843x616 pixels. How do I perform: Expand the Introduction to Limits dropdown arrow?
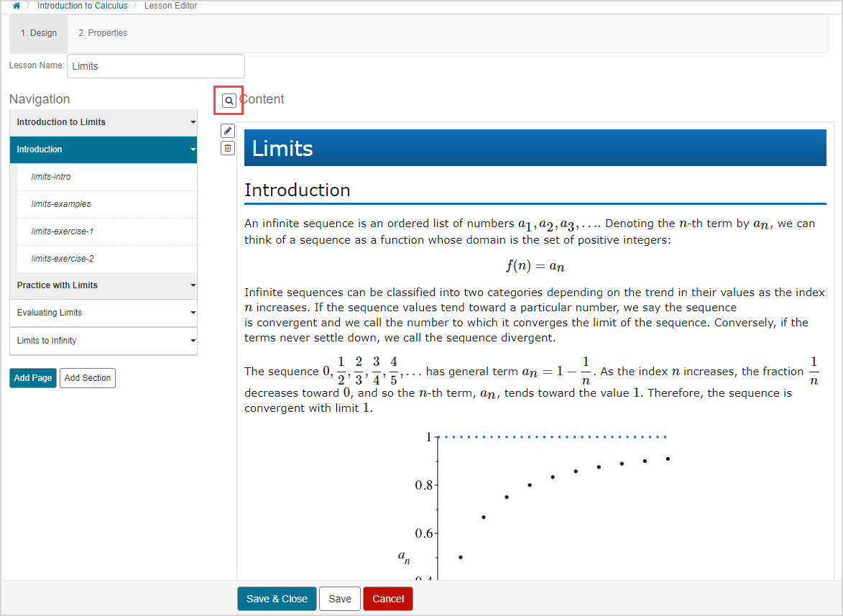[193, 123]
